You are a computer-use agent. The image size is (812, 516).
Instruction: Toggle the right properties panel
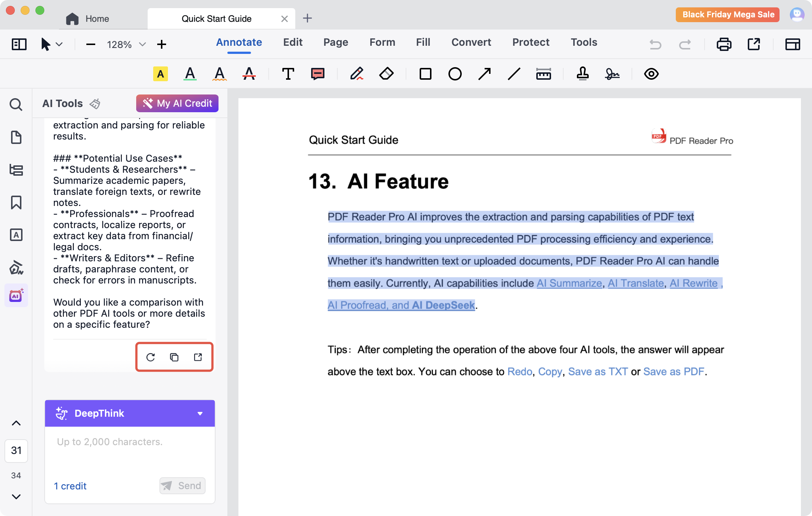coord(792,44)
